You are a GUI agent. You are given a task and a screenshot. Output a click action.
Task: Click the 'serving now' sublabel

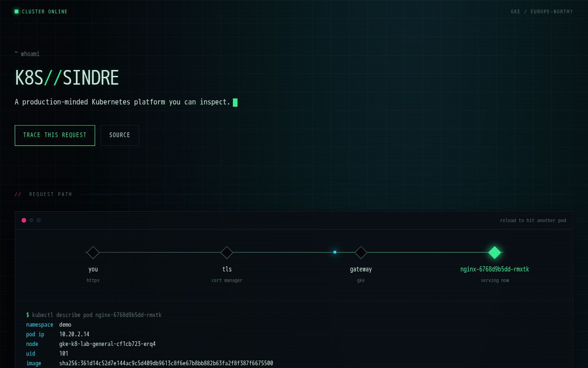495,280
